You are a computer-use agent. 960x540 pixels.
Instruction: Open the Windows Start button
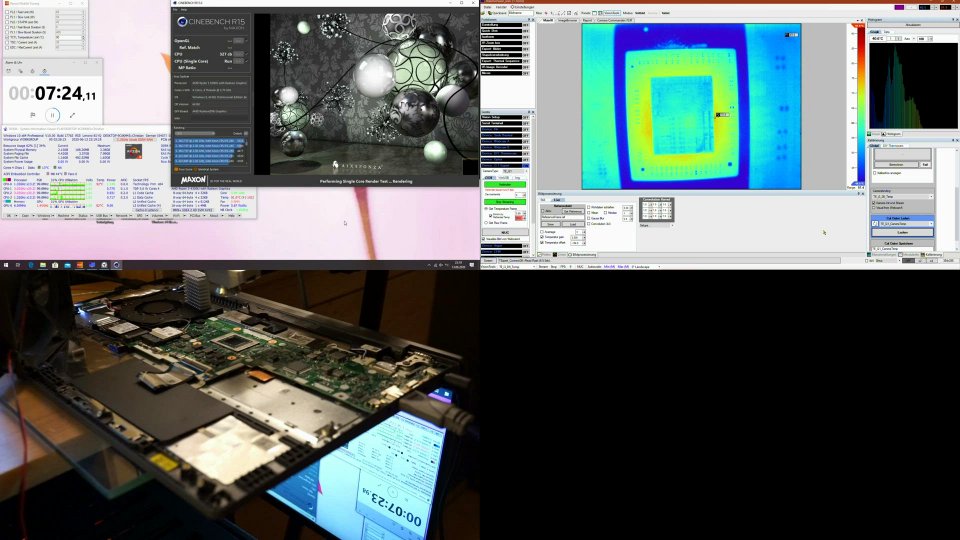[x=6, y=265]
